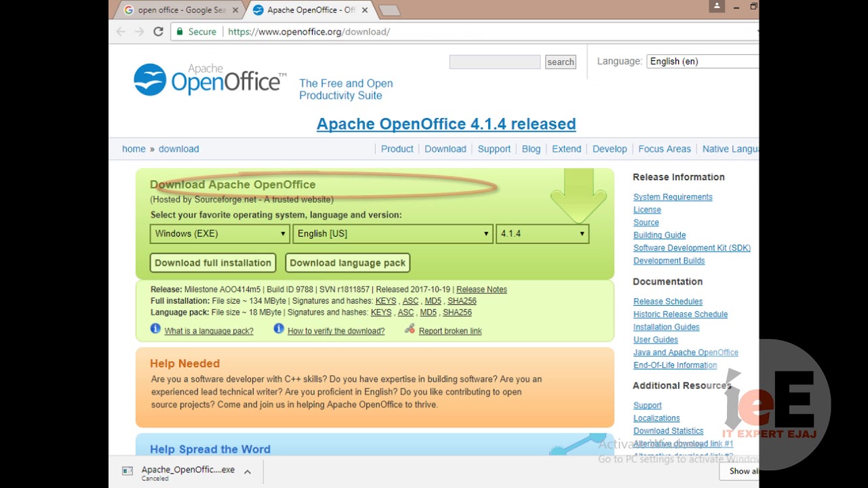Screen dimensions: 868x488
Task: Open the Product menu item
Action: pos(397,149)
